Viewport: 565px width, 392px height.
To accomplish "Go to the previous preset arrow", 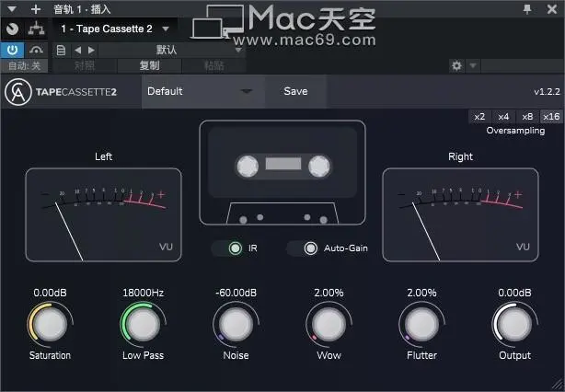I will coord(77,50).
